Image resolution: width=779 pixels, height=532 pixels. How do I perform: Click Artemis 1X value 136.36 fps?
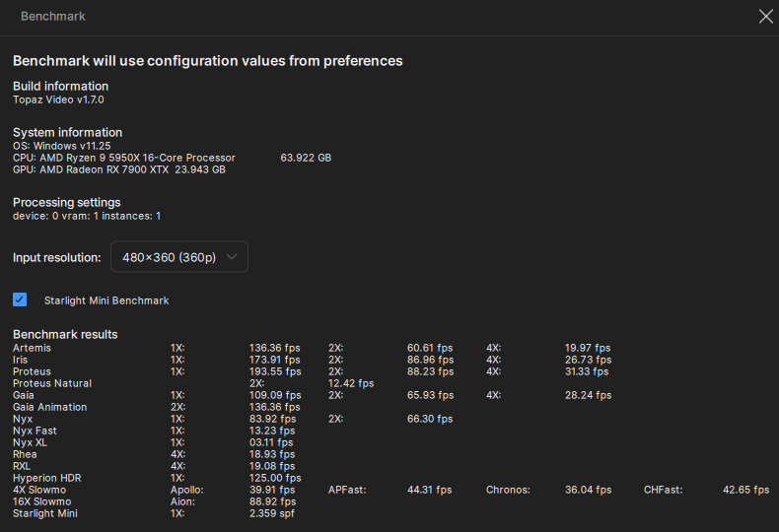click(275, 348)
